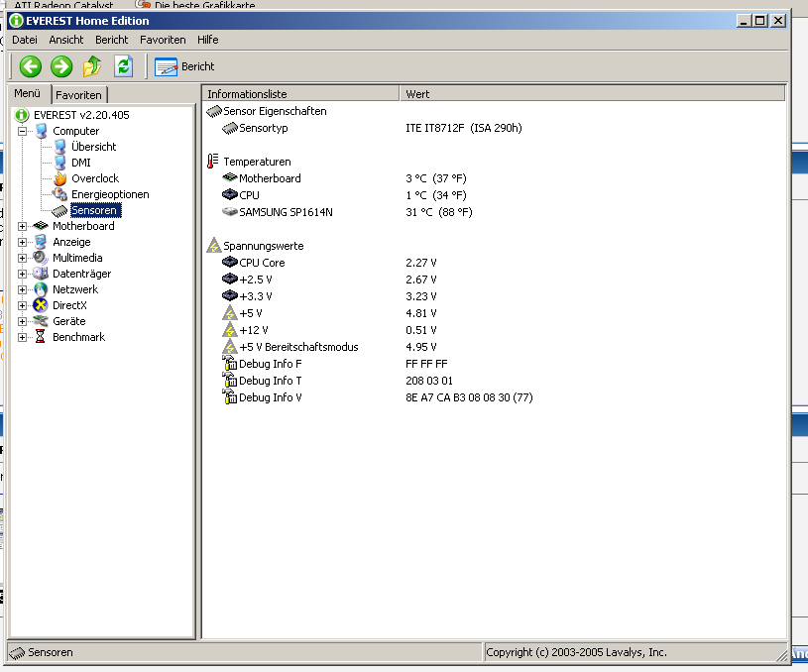Select the Debug Info T row
Screen dimensions: 808x672
pyautogui.click(x=494, y=381)
